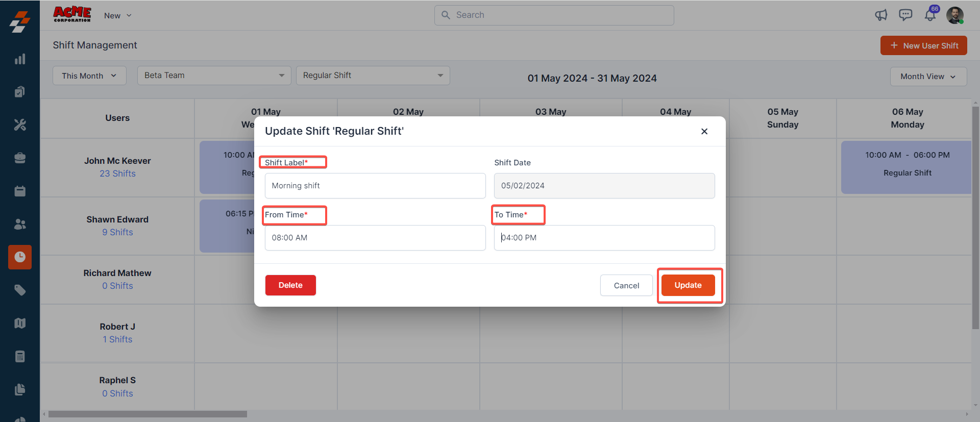Open the dashboard bar chart icon in sidebar
The image size is (980, 422).
pos(20,59)
